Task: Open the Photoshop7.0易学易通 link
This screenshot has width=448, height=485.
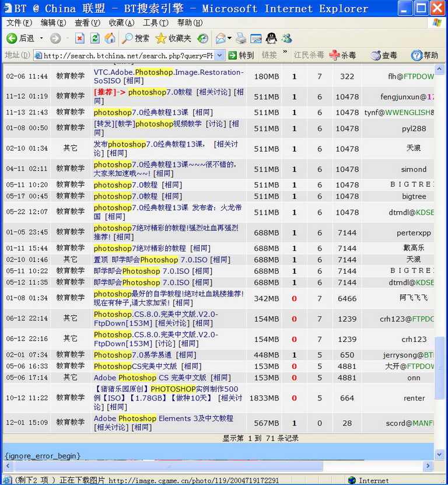Action: coord(132,355)
